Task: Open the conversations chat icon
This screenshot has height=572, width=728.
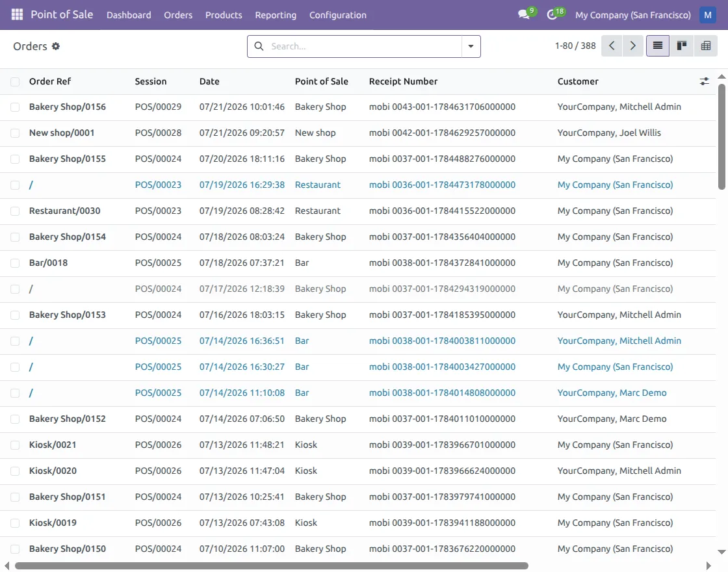Action: [x=524, y=14]
